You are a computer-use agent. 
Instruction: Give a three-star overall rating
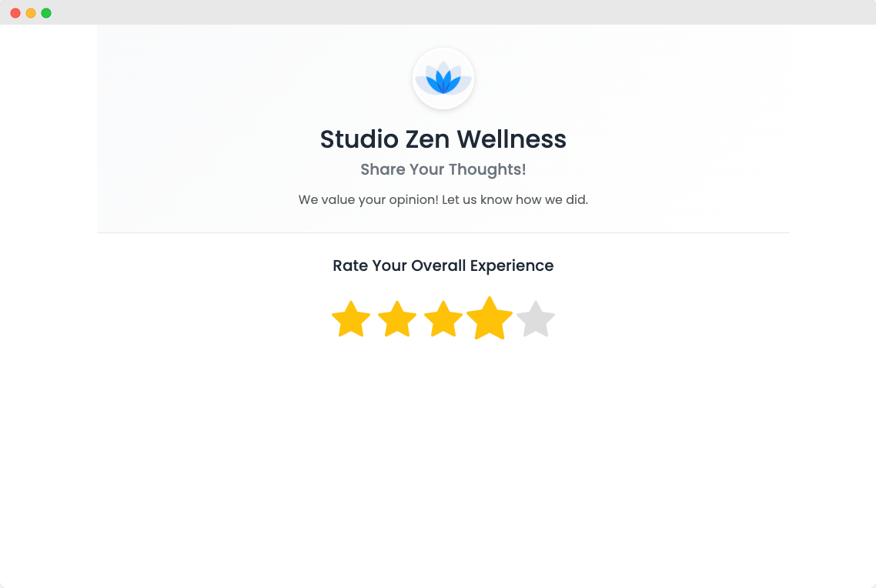point(443,319)
